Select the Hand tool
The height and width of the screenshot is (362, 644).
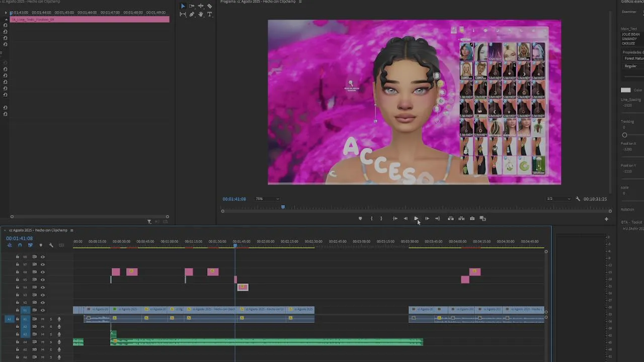[201, 14]
